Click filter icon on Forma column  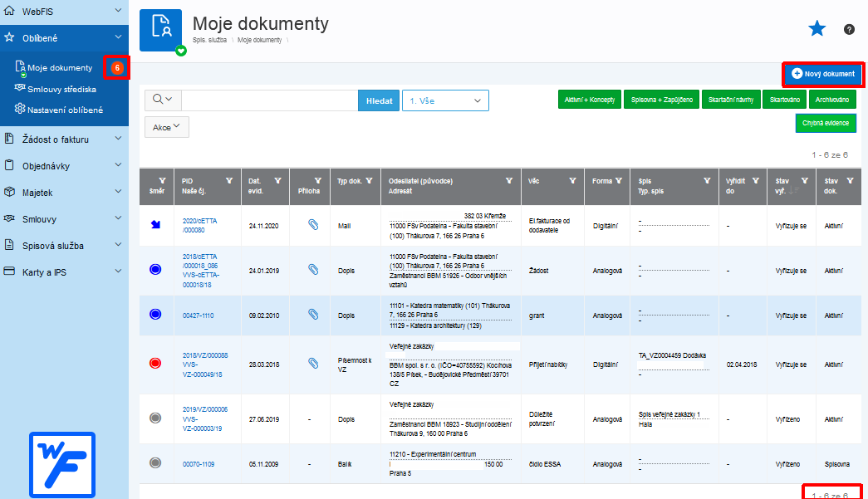(619, 181)
